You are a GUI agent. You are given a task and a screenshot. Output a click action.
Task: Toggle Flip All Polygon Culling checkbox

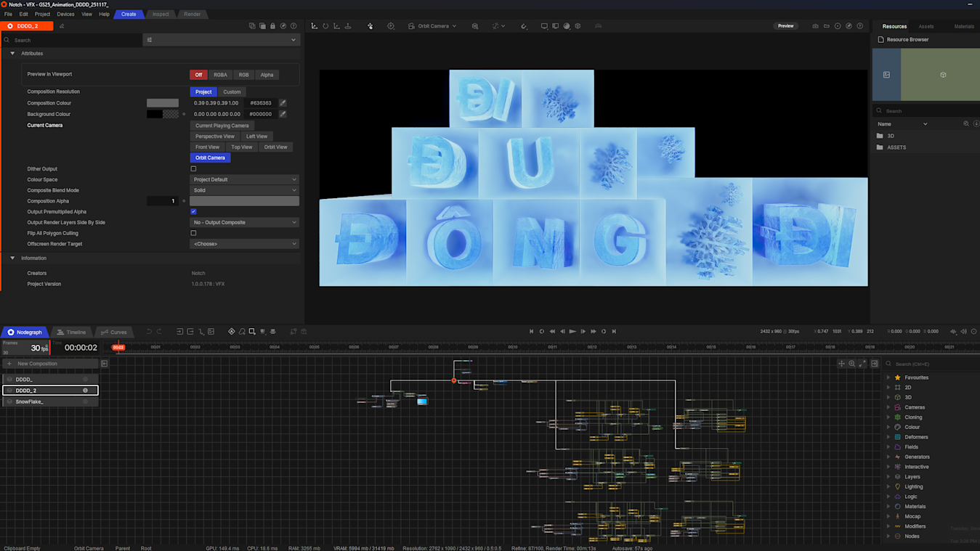pyautogui.click(x=193, y=234)
